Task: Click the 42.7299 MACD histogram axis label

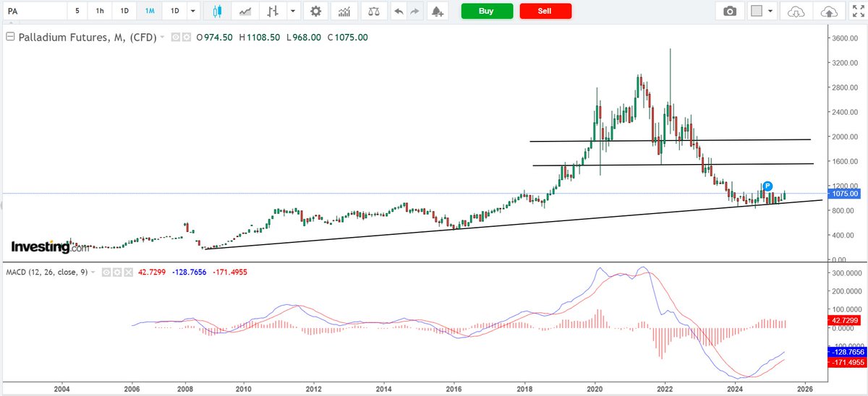Action: click(x=844, y=319)
